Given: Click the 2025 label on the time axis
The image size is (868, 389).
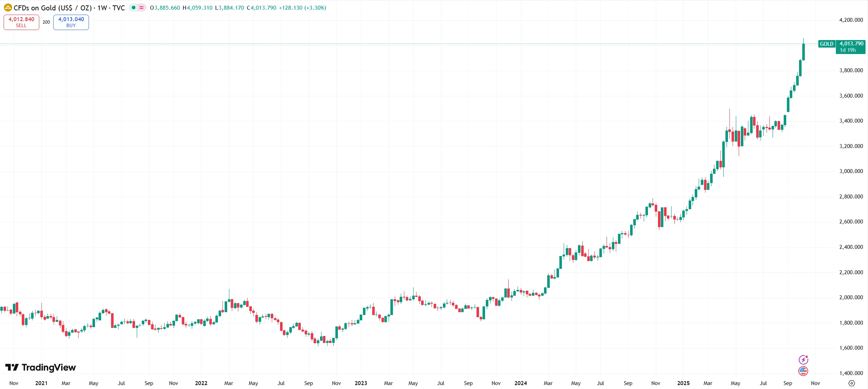Looking at the screenshot, I should 683,383.
